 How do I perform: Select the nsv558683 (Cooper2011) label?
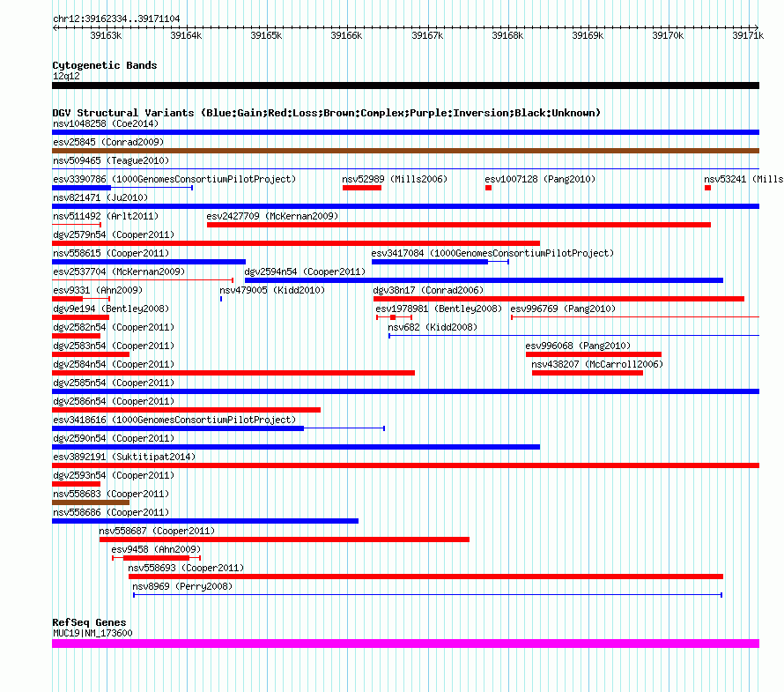(x=111, y=494)
